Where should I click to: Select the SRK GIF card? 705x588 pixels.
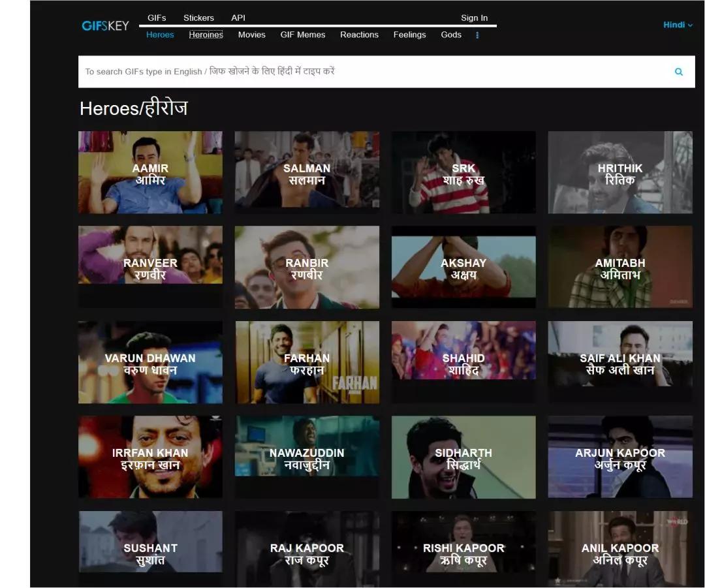pos(463,173)
